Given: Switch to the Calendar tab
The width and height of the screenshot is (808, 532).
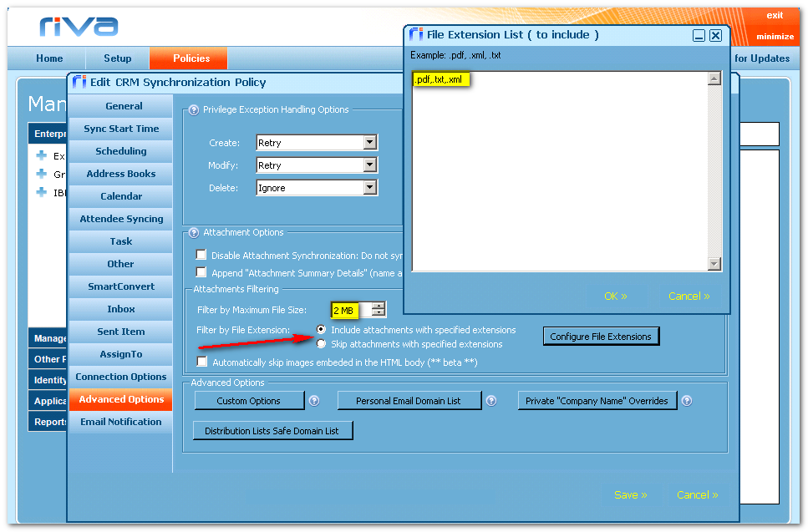Looking at the screenshot, I should pos(120,196).
